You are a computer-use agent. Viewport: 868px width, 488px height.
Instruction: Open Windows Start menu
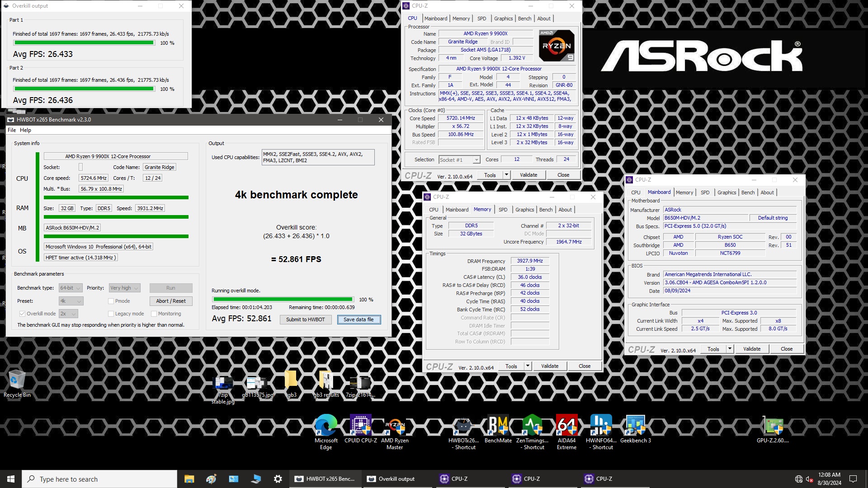click(11, 479)
